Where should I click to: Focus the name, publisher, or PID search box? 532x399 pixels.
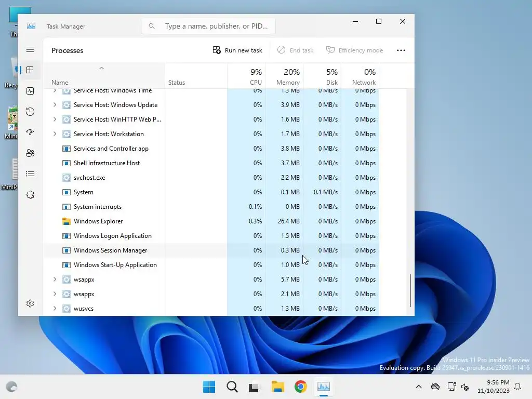point(208,26)
